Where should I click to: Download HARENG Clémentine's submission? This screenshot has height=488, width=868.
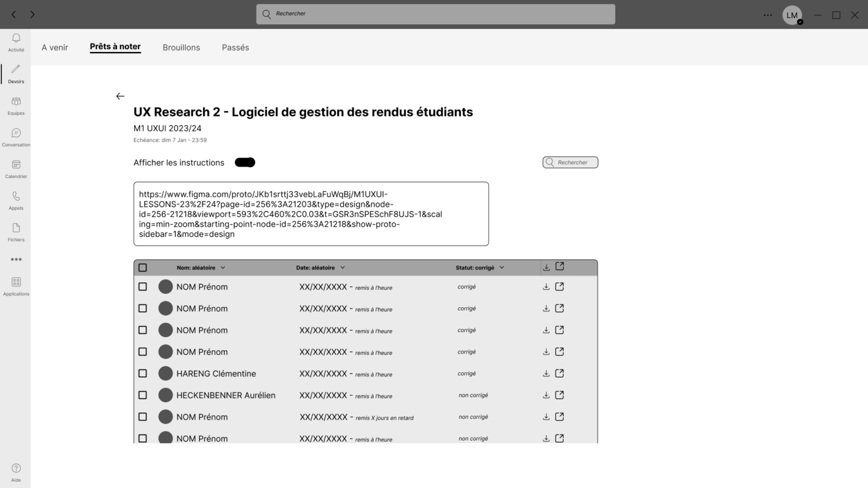[x=546, y=373]
